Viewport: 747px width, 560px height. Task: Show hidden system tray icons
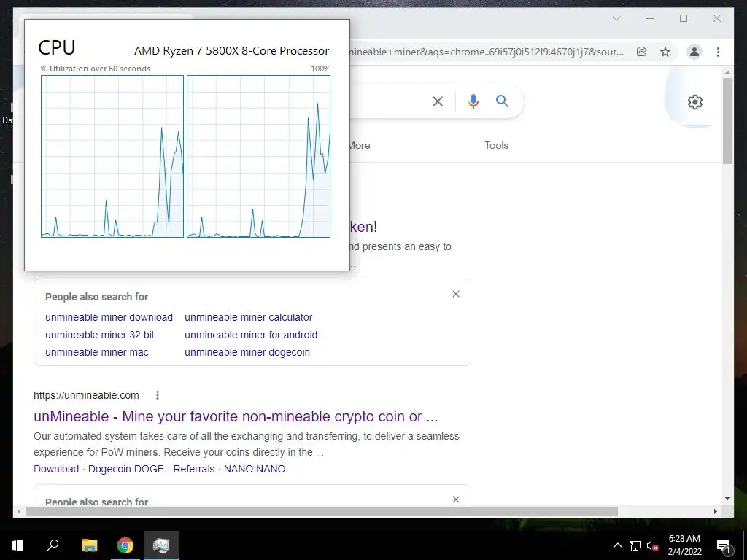coord(617,545)
